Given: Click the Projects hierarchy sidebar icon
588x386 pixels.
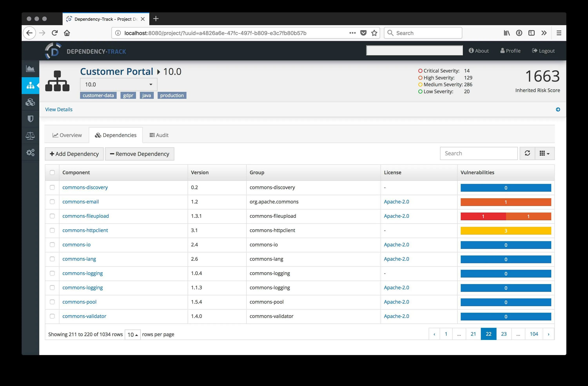Looking at the screenshot, I should (x=30, y=85).
